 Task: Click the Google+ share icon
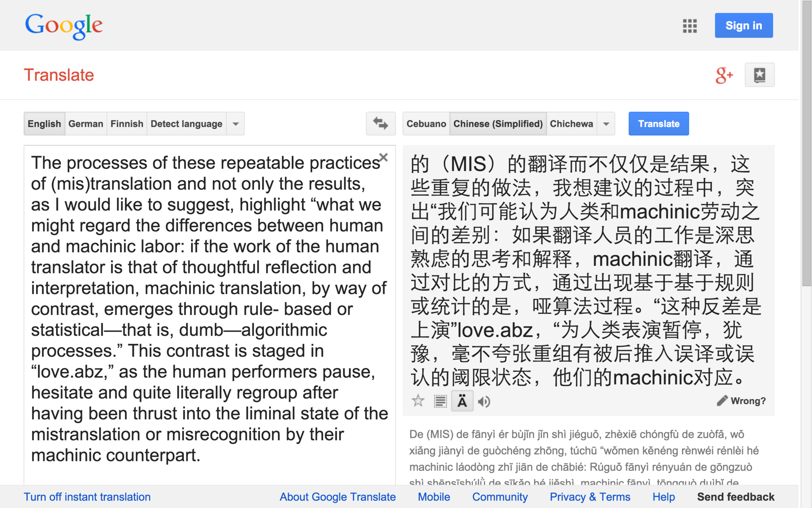click(724, 75)
